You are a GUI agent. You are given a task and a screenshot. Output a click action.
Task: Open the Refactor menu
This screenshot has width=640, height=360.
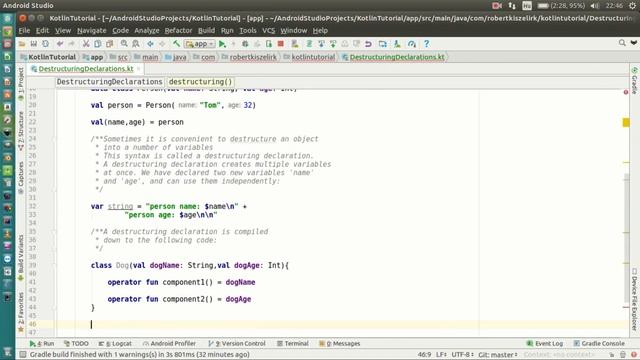coord(178,31)
